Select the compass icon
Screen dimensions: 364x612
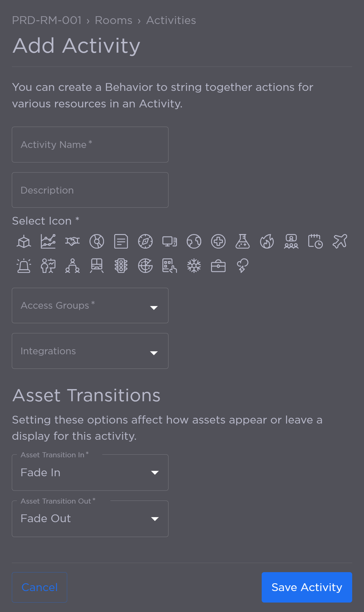coord(145,241)
